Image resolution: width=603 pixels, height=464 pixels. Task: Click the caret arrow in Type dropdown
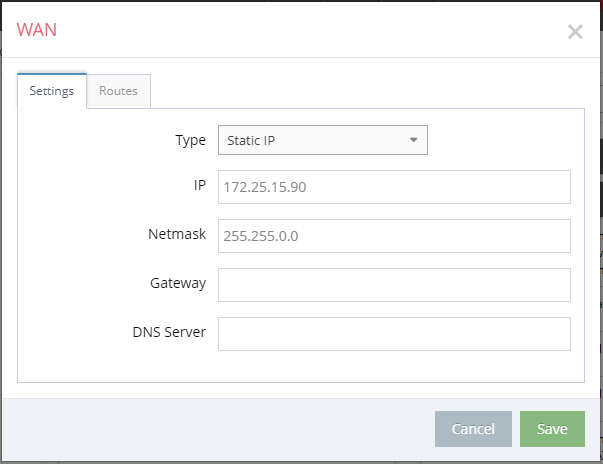click(x=413, y=140)
